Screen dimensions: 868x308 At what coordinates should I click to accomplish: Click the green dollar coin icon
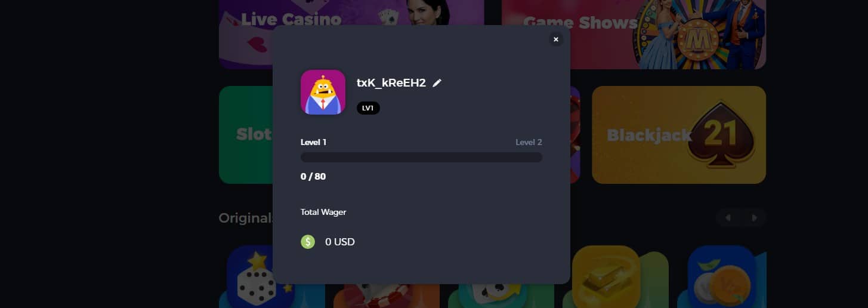pyautogui.click(x=308, y=242)
